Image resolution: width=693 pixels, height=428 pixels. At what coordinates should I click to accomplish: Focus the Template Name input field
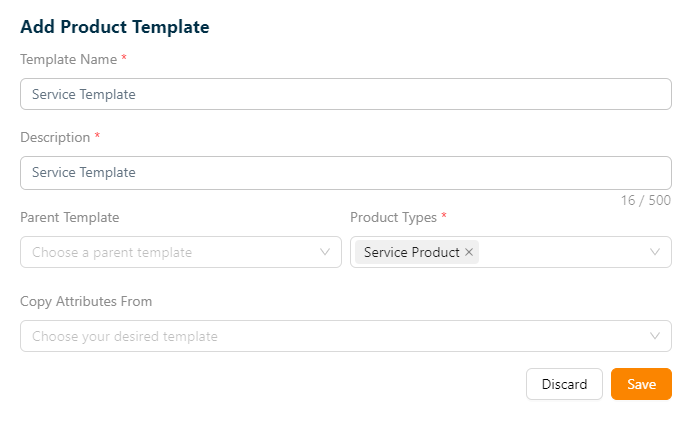pos(345,94)
